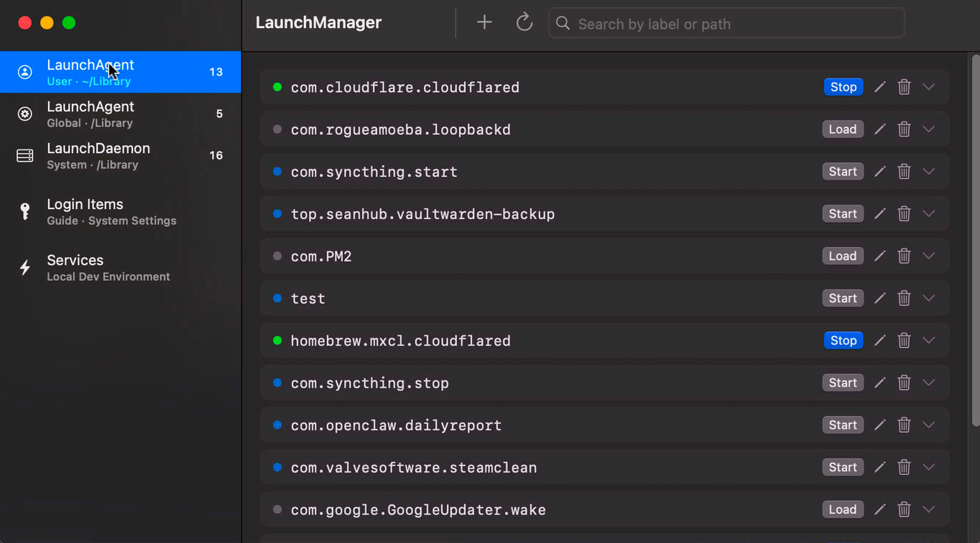Expand com.syncthing.stop details chevron
The image size is (980, 543).
click(x=929, y=383)
